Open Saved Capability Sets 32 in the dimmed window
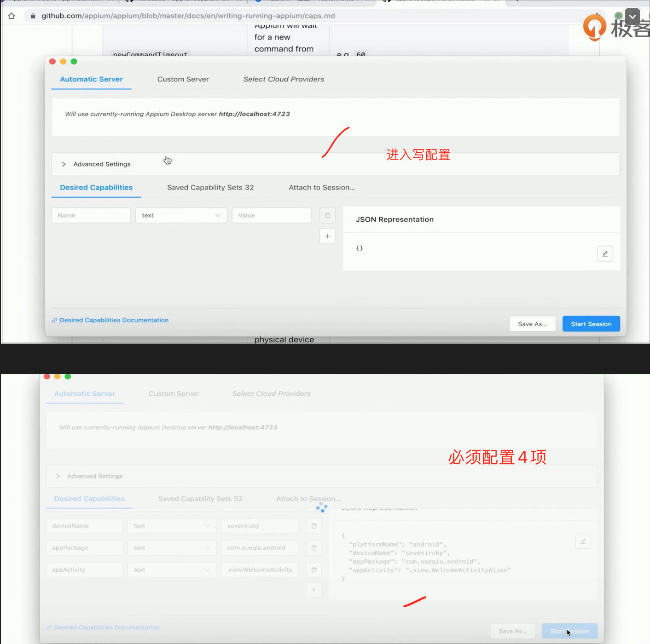Screen dimensions: 650x644 [x=200, y=499]
